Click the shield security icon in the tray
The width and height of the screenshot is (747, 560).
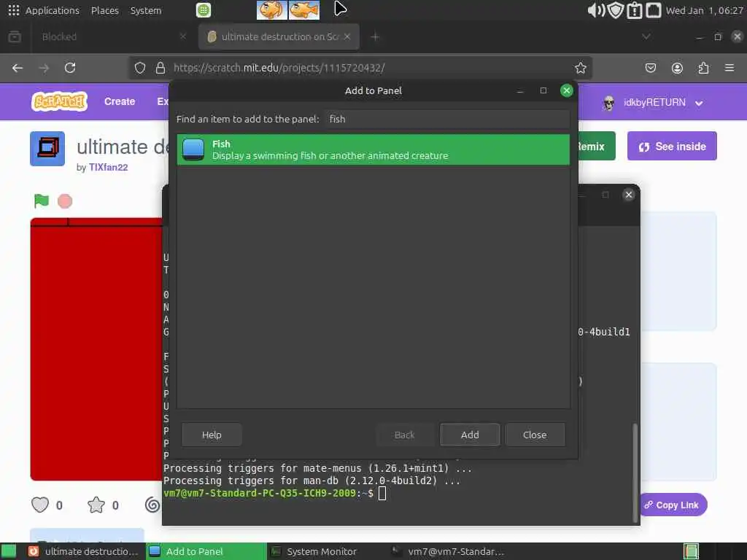pyautogui.click(x=616, y=10)
